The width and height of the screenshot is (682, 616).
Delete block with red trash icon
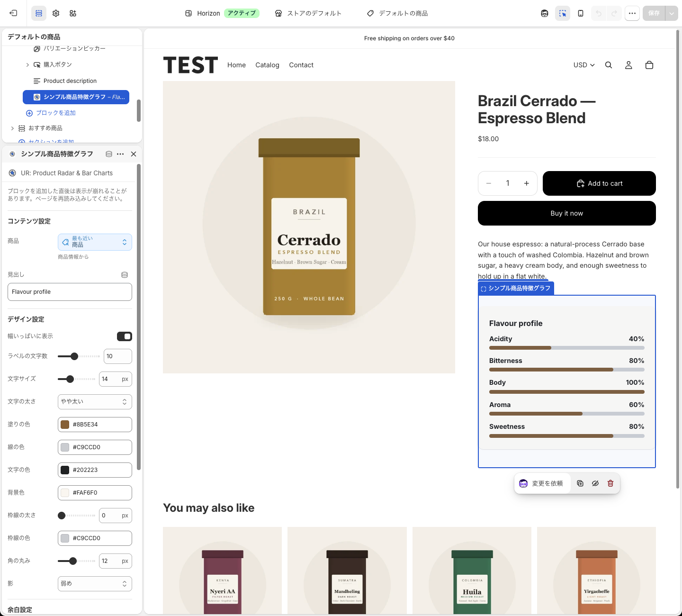pos(610,483)
